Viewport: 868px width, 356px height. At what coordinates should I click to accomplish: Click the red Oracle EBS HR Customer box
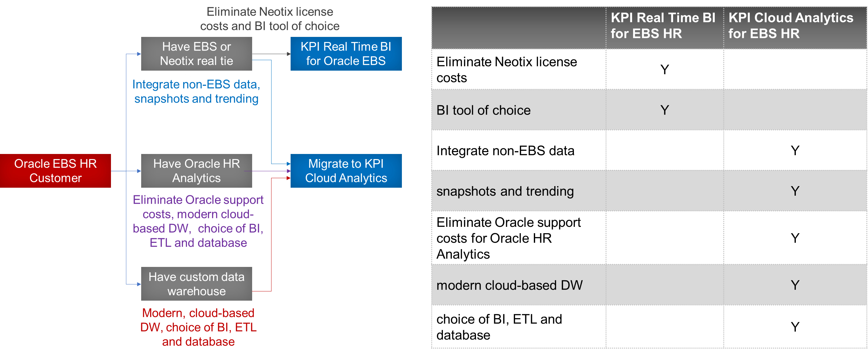point(55,171)
